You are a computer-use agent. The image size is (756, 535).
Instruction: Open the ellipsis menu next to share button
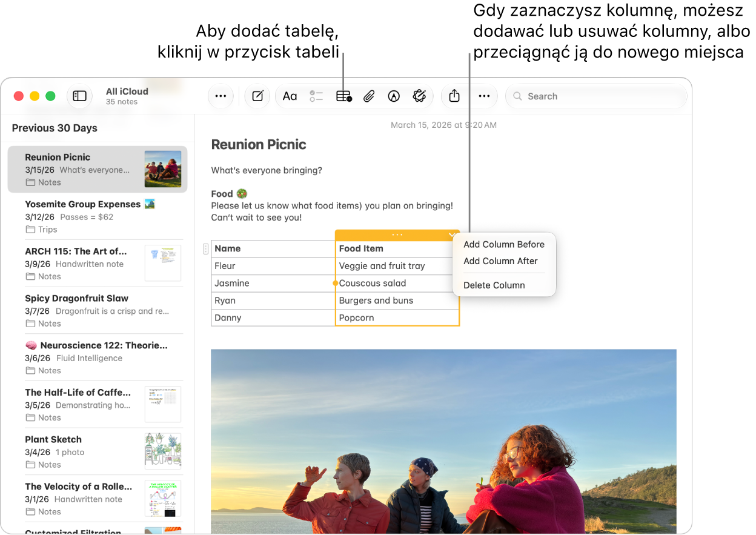pos(484,96)
